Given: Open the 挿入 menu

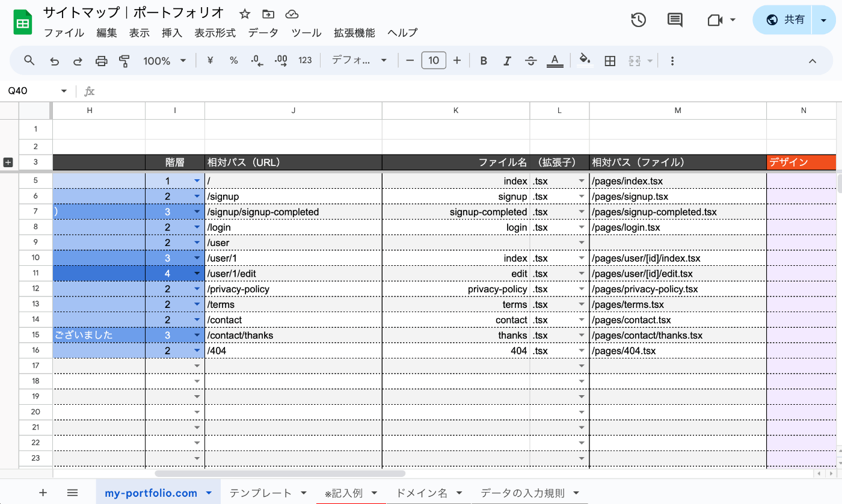Looking at the screenshot, I should [x=172, y=33].
